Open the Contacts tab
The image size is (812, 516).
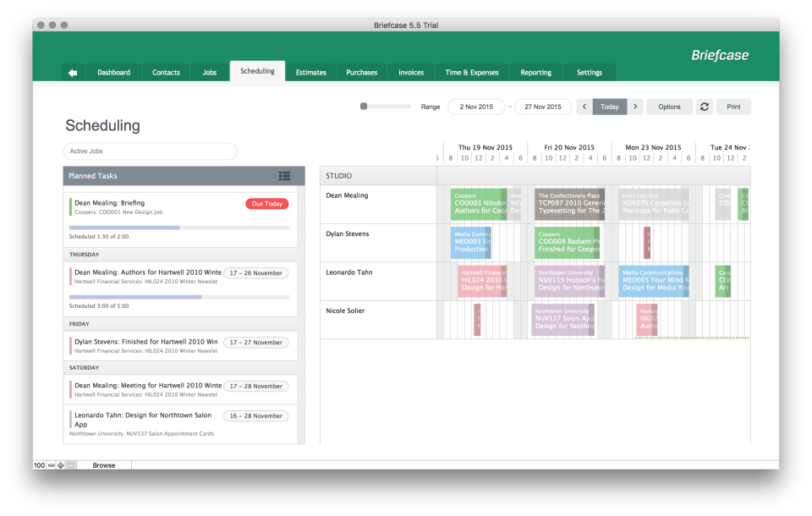(166, 73)
